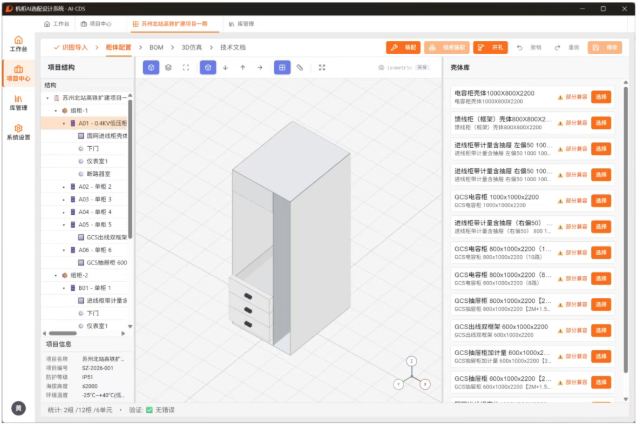Click the Y axis on the orientation gizmo
The height and width of the screenshot is (426, 638).
point(398,384)
